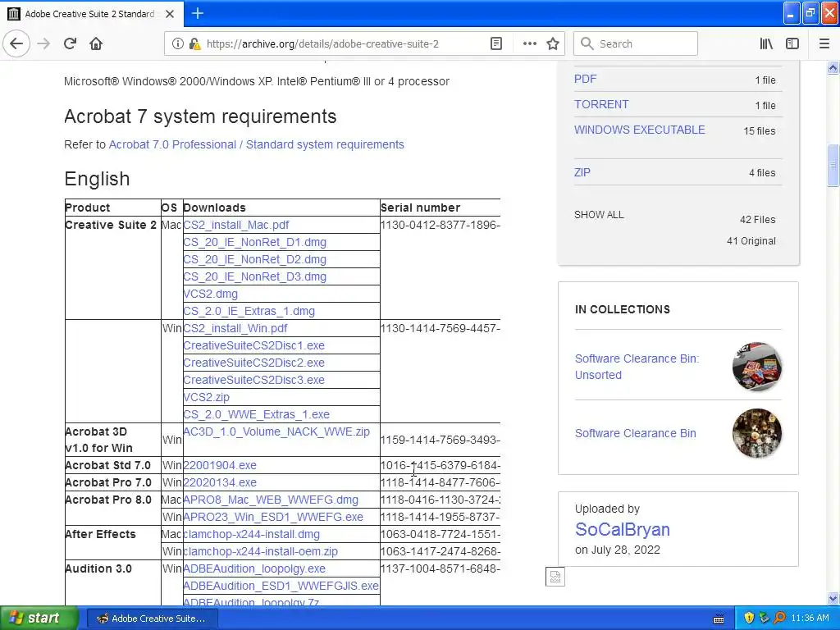Open Software Clearance Bin: Unsorted collection
The width and height of the screenshot is (840, 630).
(637, 367)
